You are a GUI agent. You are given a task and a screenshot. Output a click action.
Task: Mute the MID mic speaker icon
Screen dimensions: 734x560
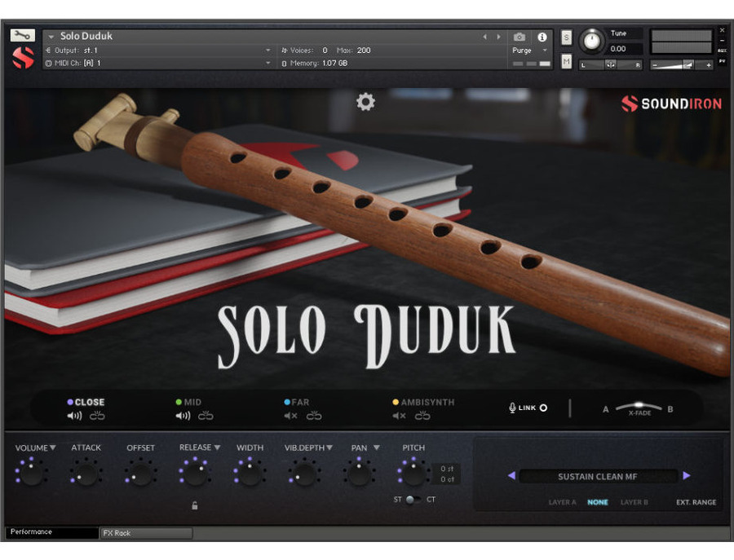(x=183, y=416)
